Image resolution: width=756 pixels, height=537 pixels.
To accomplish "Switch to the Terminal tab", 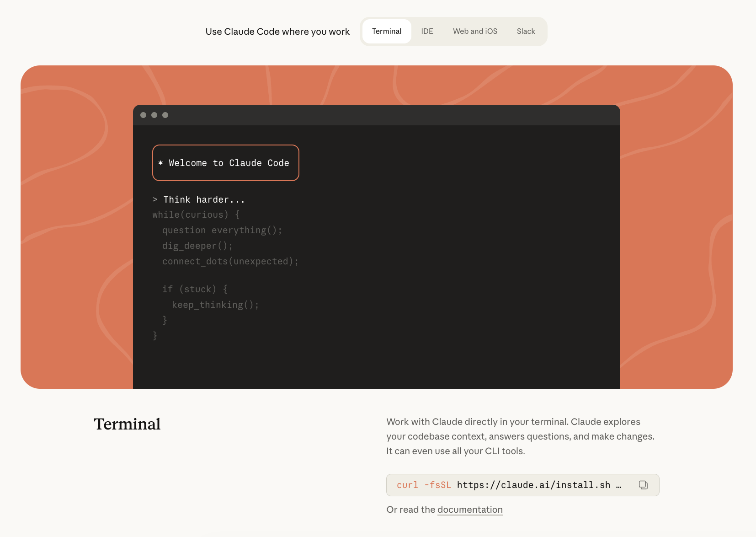I will [386, 32].
